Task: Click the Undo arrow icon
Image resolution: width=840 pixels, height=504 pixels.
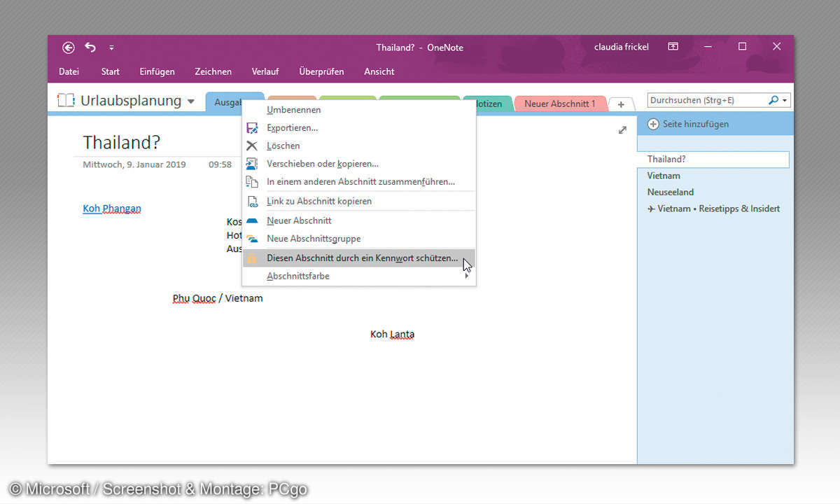Action: (90, 48)
